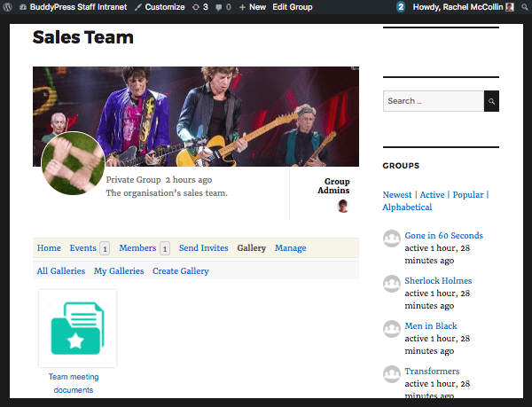Go to the group Home tab
The image size is (532, 407).
[49, 248]
